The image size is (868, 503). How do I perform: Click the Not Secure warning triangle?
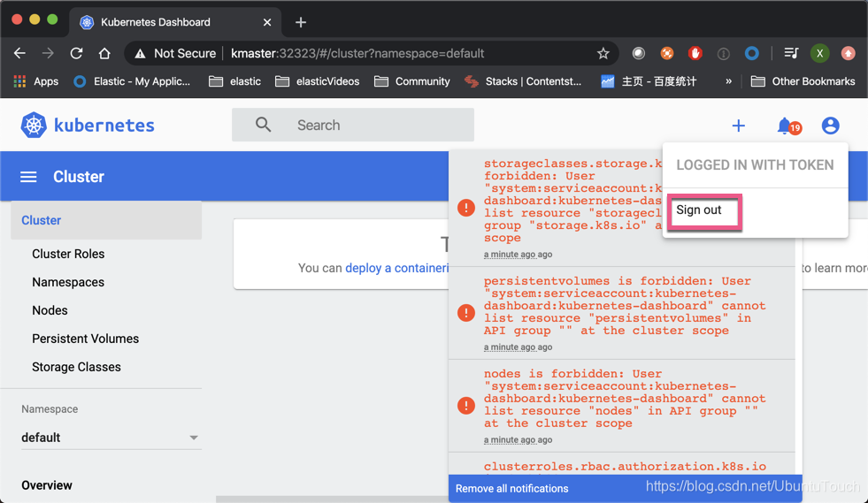[x=140, y=53]
